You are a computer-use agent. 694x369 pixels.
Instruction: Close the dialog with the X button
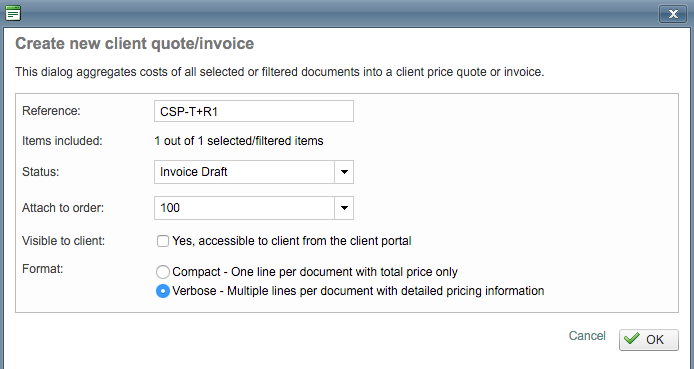pos(673,14)
